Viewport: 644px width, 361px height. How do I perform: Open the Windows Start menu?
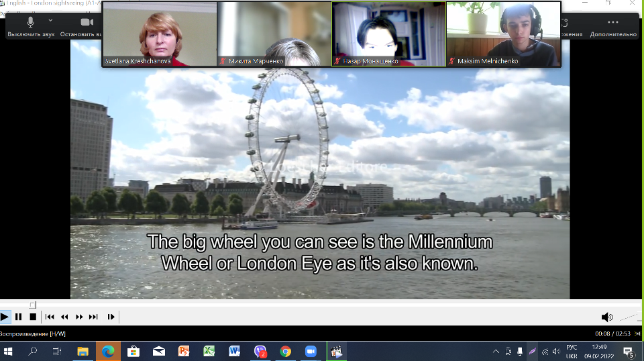click(x=8, y=352)
